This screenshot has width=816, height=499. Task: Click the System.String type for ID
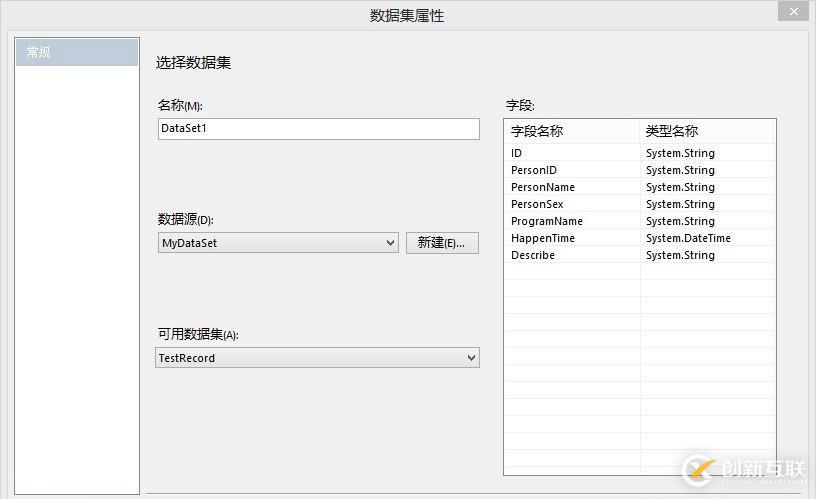[x=680, y=153]
